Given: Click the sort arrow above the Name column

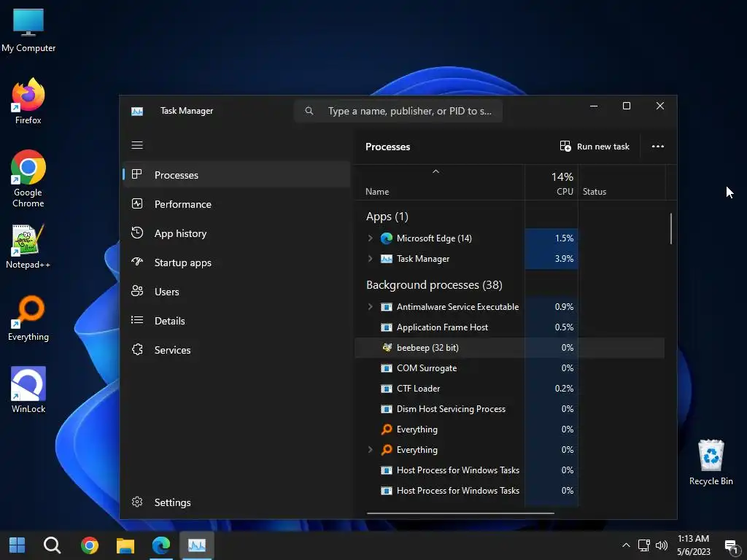Looking at the screenshot, I should pyautogui.click(x=436, y=171).
